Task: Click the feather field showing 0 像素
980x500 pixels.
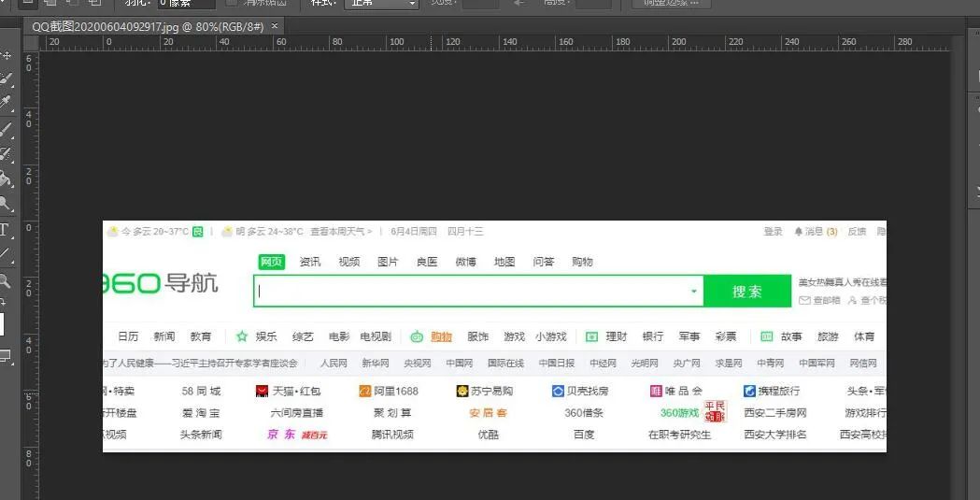Action: point(186,3)
